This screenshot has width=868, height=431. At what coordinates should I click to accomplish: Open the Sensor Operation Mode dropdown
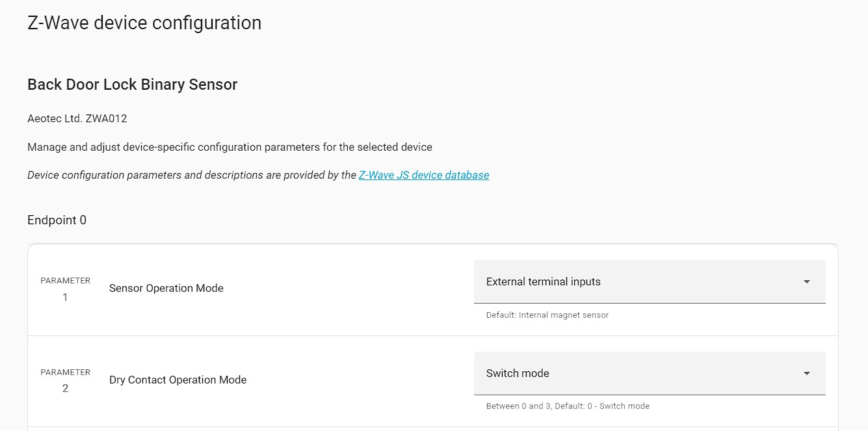649,281
